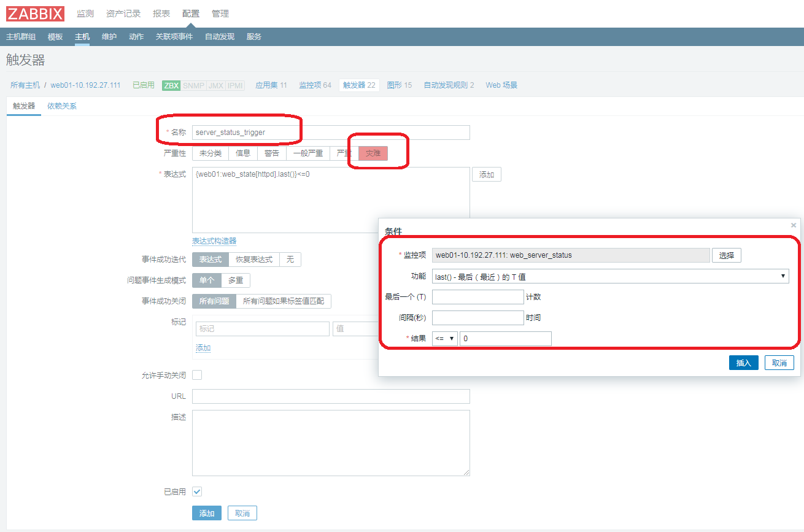Click the 表达式 text area
The image size is (804, 532).
[331, 200]
